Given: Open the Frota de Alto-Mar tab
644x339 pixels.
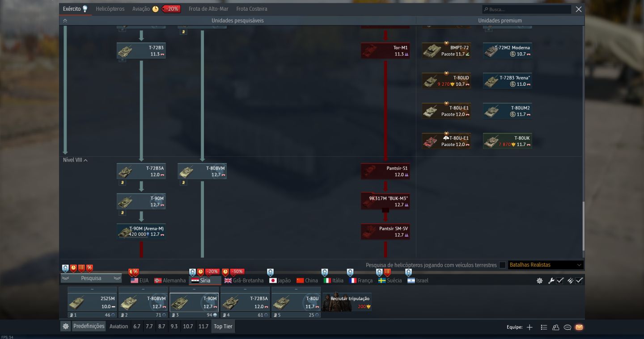Looking at the screenshot, I should [x=208, y=9].
